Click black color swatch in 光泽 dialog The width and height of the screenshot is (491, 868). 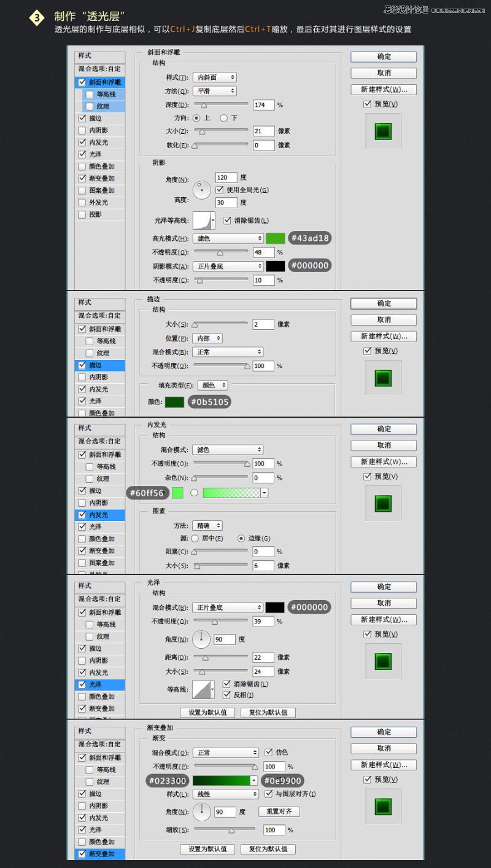(276, 608)
